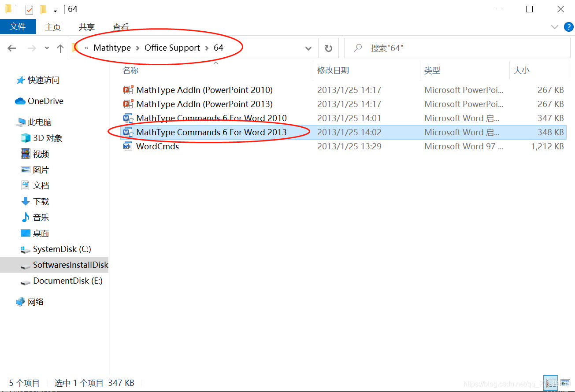Select the MathType AddIn (PowerPoint 2013) file
Image resolution: width=575 pixels, height=392 pixels.
click(204, 104)
